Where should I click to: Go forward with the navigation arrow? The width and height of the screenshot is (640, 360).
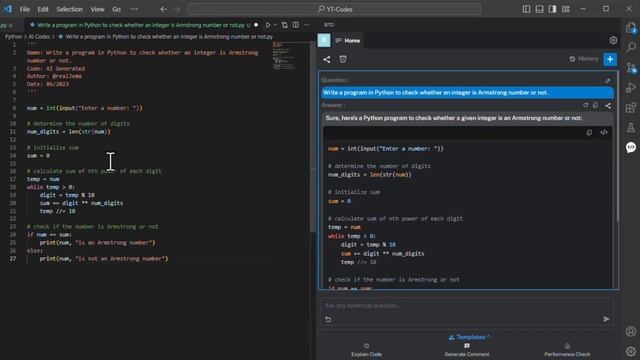177,9
